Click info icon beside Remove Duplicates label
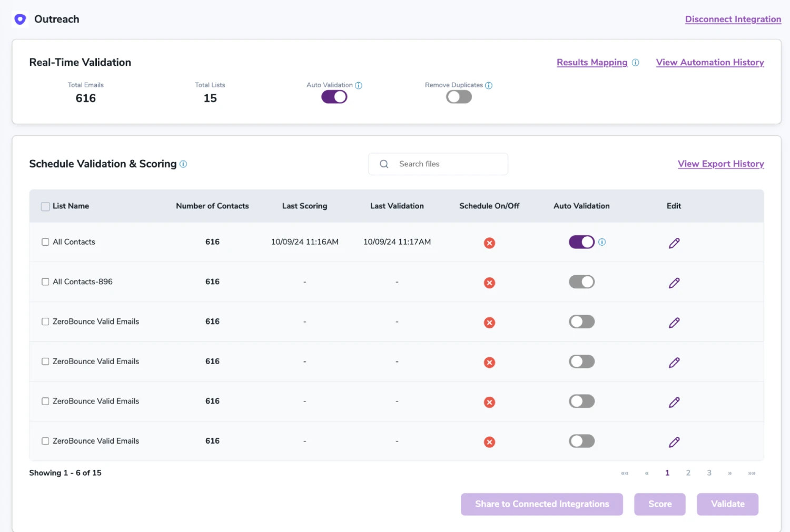Viewport: 790px width, 532px height. click(489, 85)
